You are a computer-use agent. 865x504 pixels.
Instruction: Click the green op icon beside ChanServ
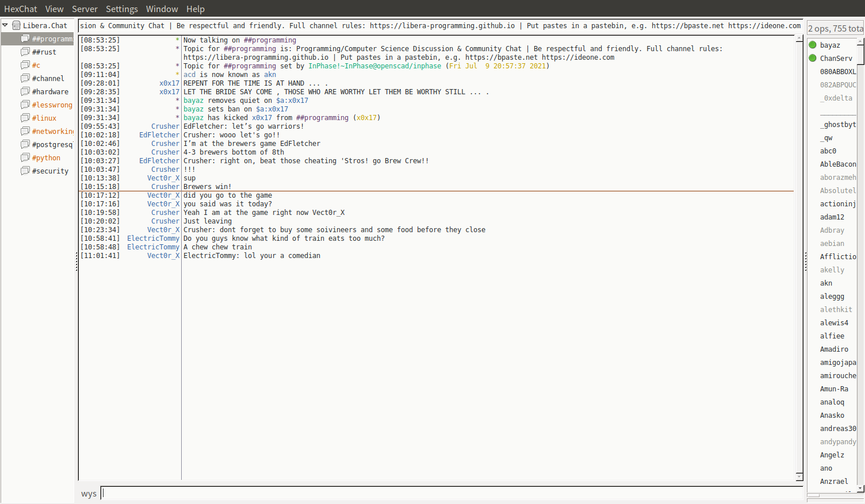(813, 58)
